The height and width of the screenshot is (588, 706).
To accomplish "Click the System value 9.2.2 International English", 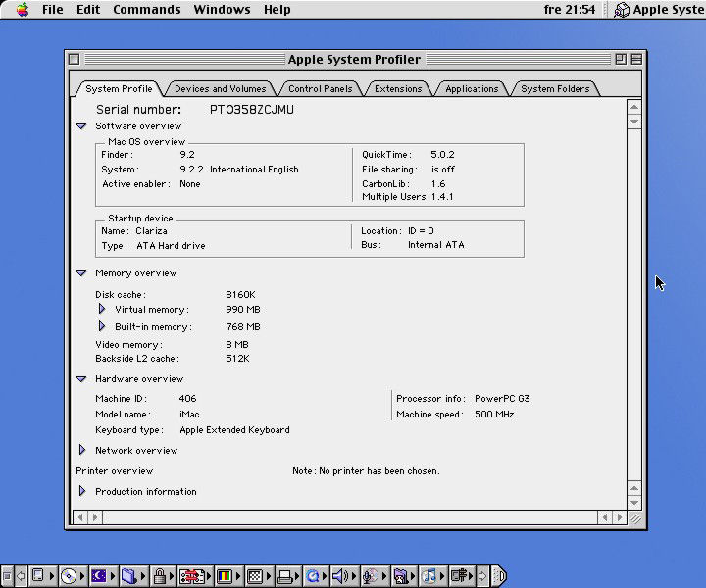I will tap(238, 170).
